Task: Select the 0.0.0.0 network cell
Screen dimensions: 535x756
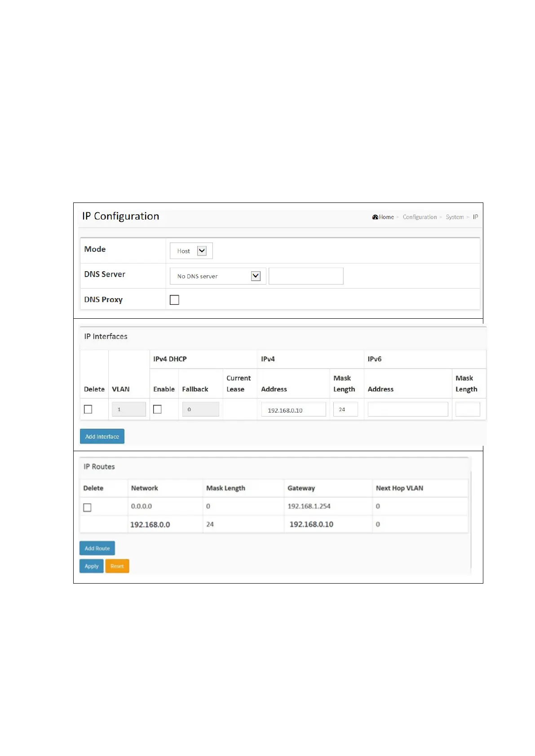Action: pos(141,506)
